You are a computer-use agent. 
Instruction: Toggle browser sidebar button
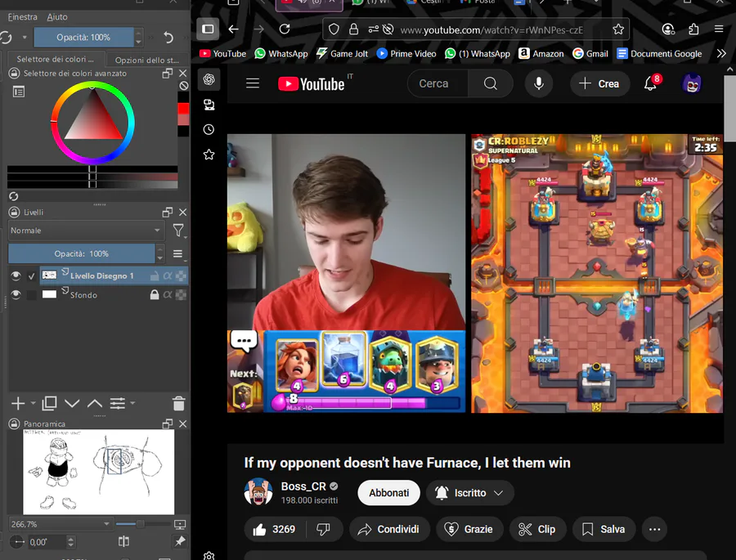[x=208, y=29]
